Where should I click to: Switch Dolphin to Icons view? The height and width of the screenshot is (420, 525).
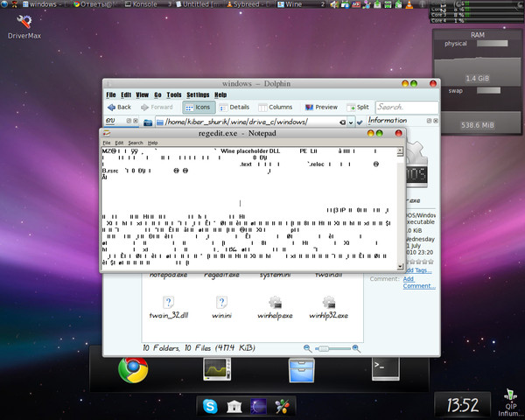(198, 107)
